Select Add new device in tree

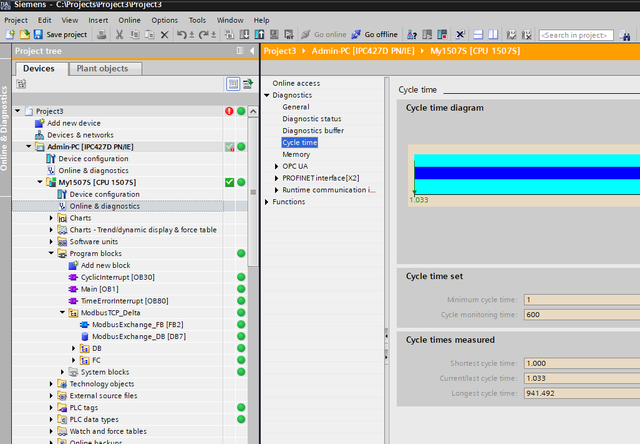[73, 123]
